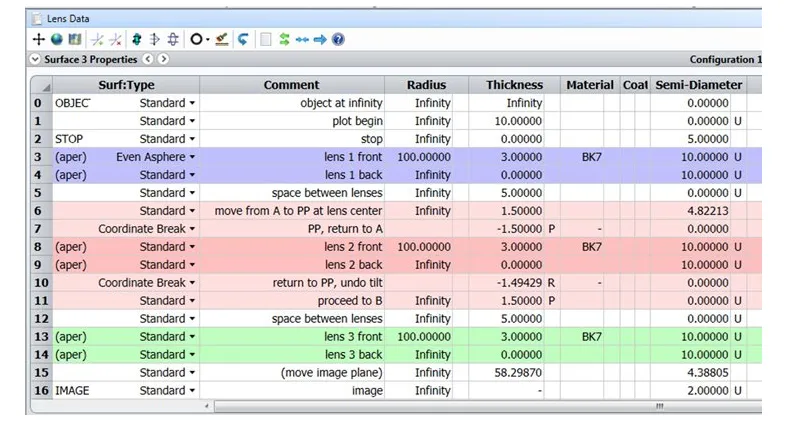
Task: Click the tilt/decenter icon with red X
Action: coord(116,39)
